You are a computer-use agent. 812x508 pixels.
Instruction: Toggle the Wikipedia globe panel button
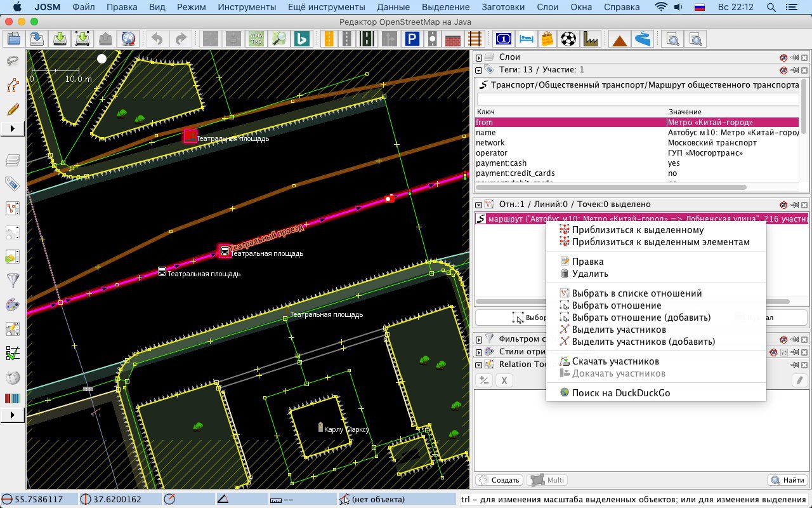pos(13,377)
